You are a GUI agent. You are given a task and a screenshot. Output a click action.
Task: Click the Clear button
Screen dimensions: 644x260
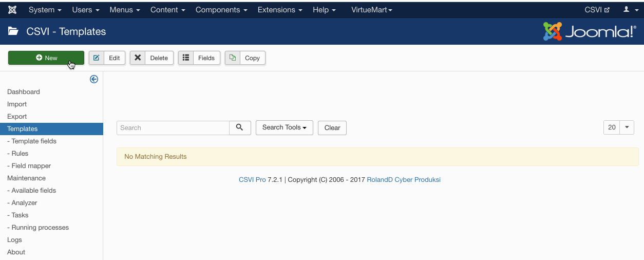[x=332, y=128]
